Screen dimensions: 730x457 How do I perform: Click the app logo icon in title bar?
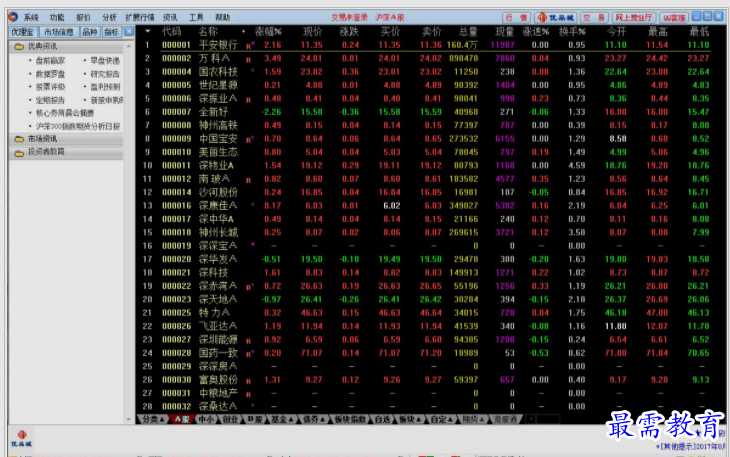pos(10,17)
